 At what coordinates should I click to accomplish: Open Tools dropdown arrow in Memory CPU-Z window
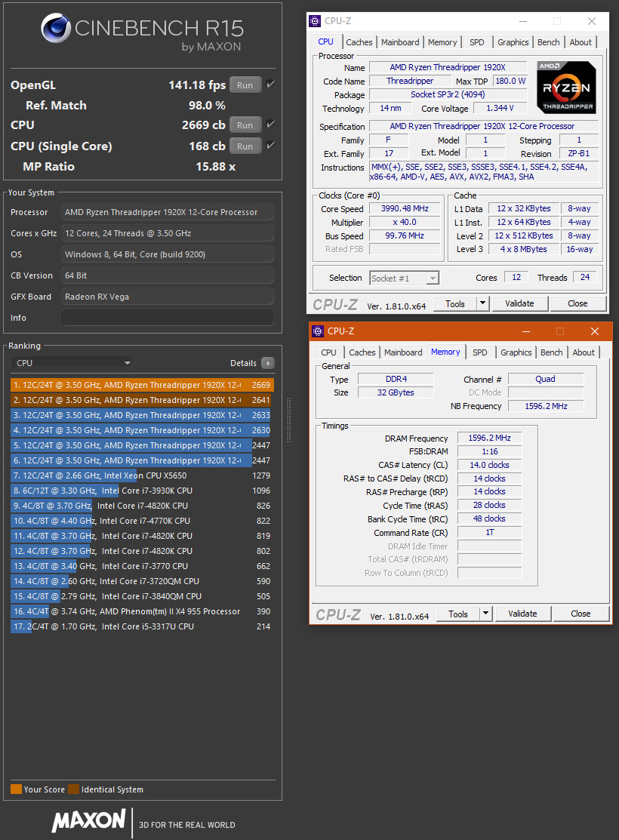pos(485,614)
